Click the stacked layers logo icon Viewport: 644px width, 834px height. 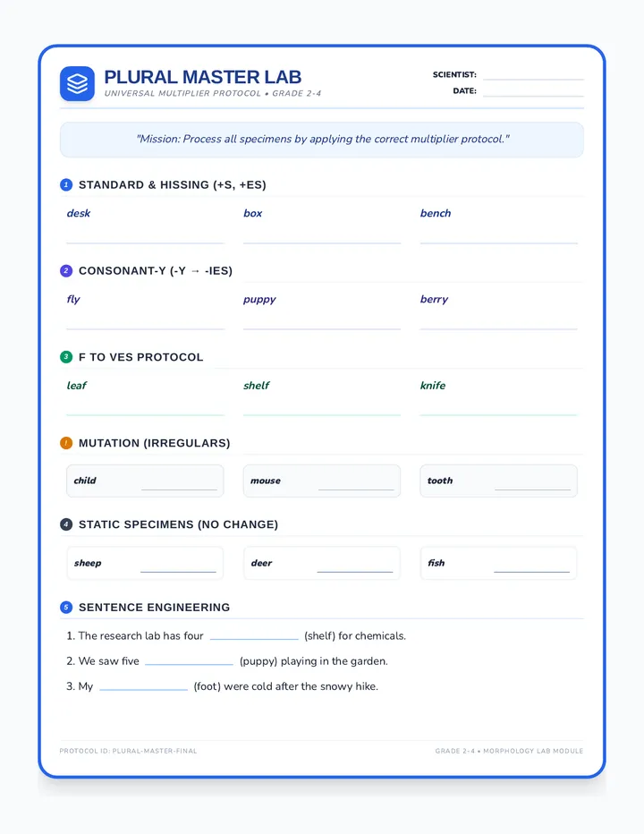click(77, 84)
